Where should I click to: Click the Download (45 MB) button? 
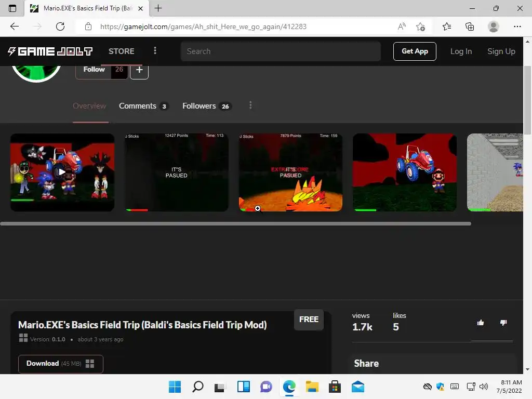[61, 364]
